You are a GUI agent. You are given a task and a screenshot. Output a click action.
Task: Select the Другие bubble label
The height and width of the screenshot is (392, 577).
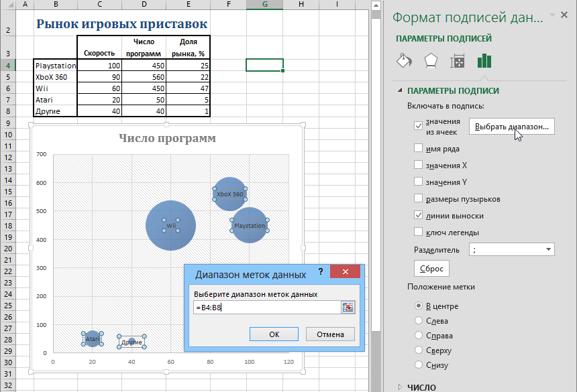click(x=132, y=342)
